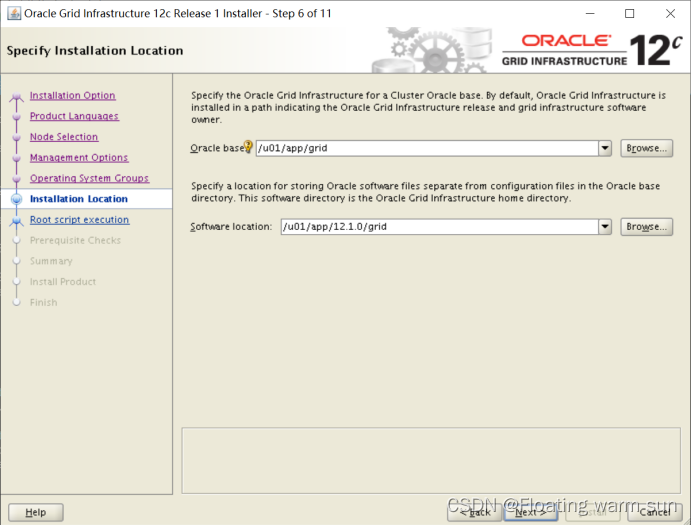Viewport: 692px width, 525px height.
Task: Click the installer Java icon in title bar
Action: point(14,14)
